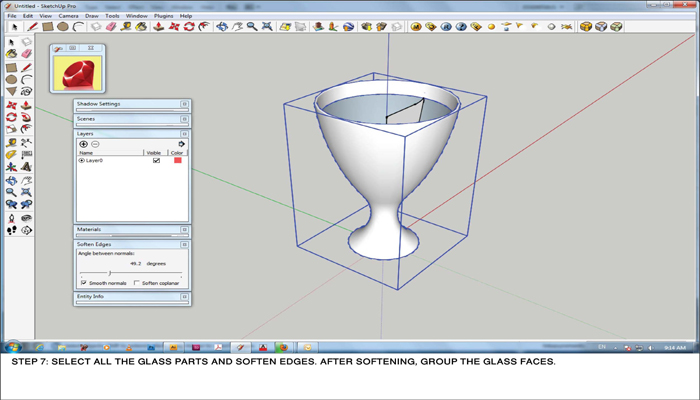This screenshot has height=400, width=700.
Task: Pick the Circle tool in top toolbar
Action: pos(62,27)
